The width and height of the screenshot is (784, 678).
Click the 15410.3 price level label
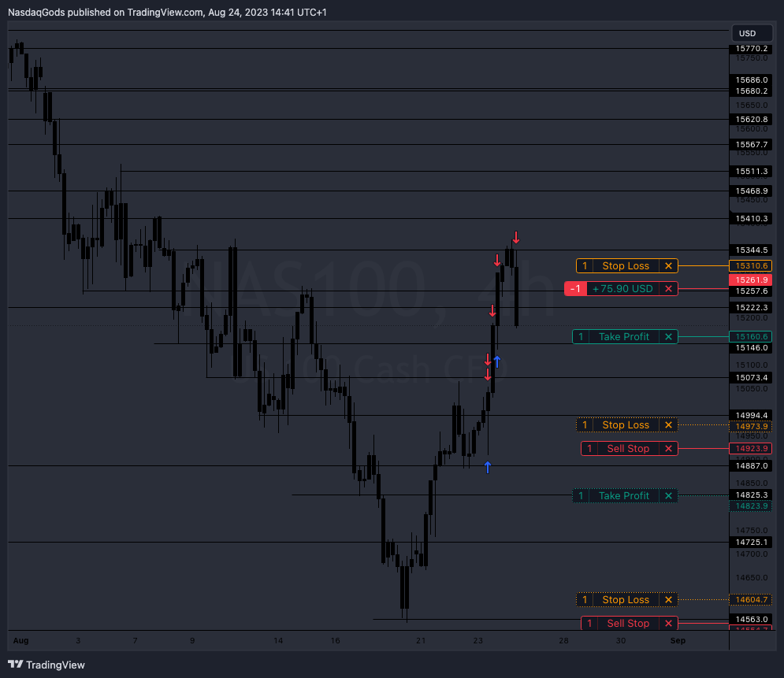[x=750, y=218]
